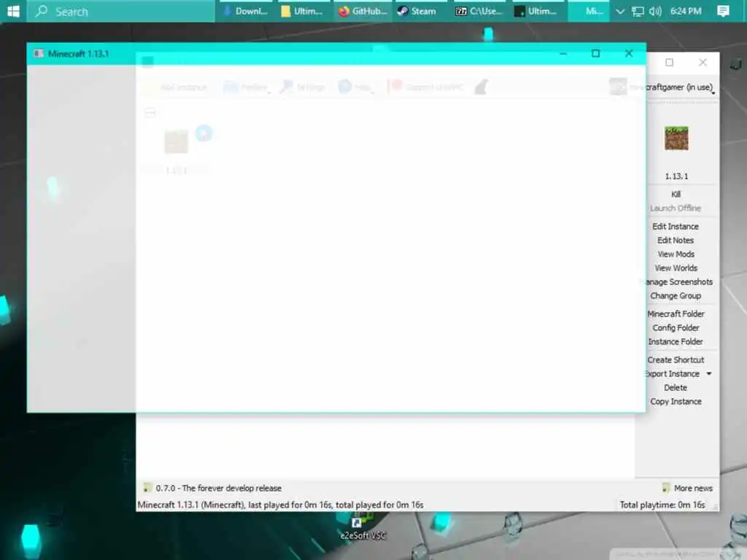The height and width of the screenshot is (560, 747).
Task: Expand the Export Instance dropdown arrow
Action: point(709,374)
